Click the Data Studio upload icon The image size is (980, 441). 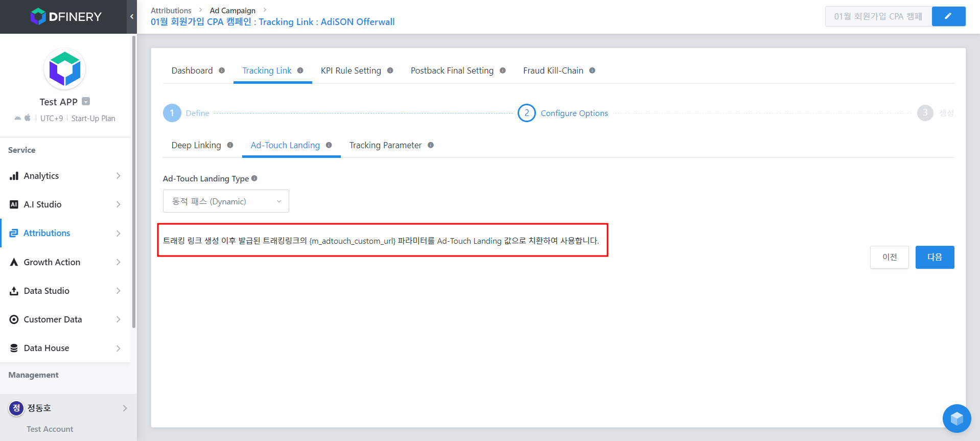[14, 291]
